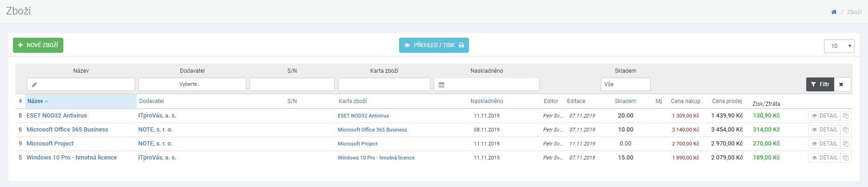The image size is (868, 187).
Task: Open PŘEHLED / TISK overview
Action: [434, 45]
